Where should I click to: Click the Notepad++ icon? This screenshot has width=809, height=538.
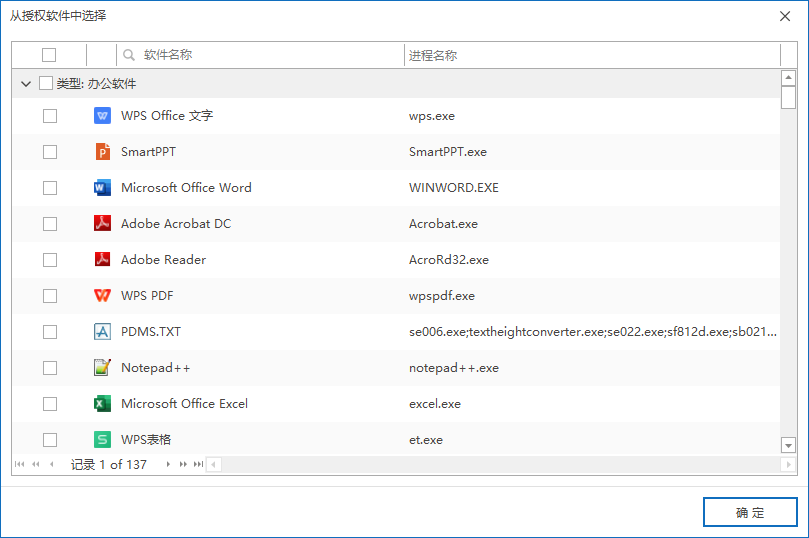[x=102, y=367]
